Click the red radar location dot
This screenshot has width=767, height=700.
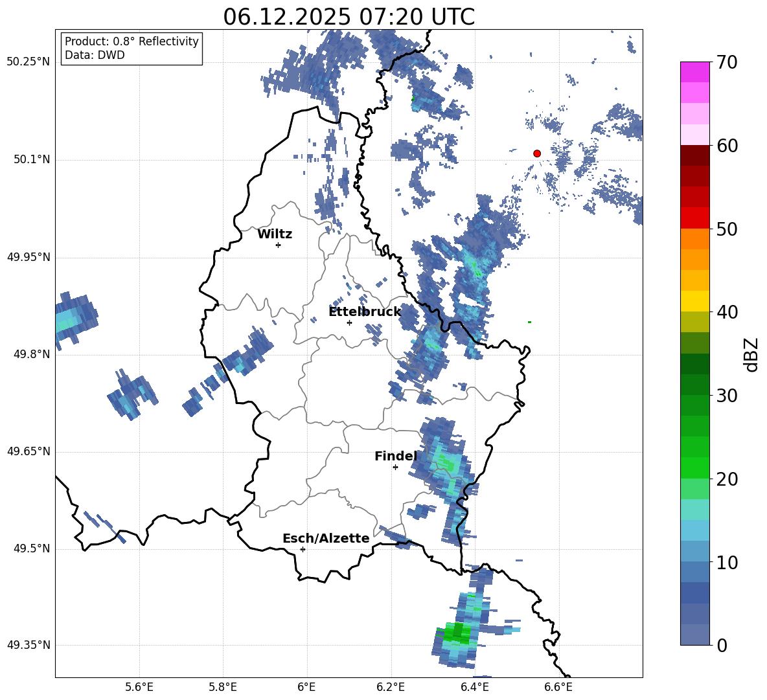pyautogui.click(x=537, y=153)
